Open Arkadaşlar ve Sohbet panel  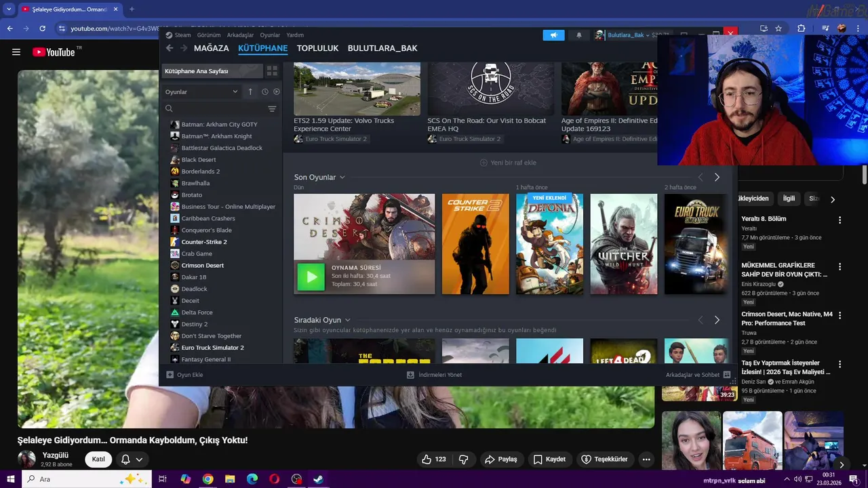pos(698,375)
